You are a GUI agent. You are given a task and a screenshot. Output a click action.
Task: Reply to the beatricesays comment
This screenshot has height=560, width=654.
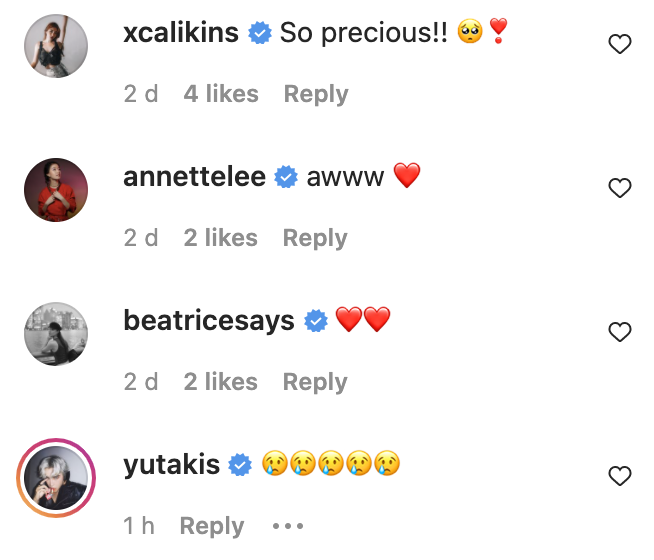point(315,382)
